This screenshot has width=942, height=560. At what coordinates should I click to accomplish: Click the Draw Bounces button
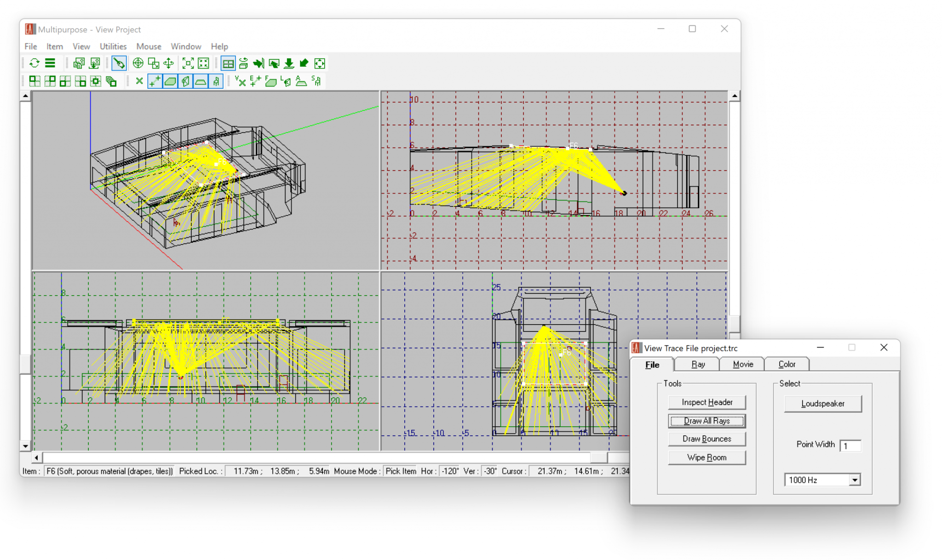pyautogui.click(x=706, y=439)
